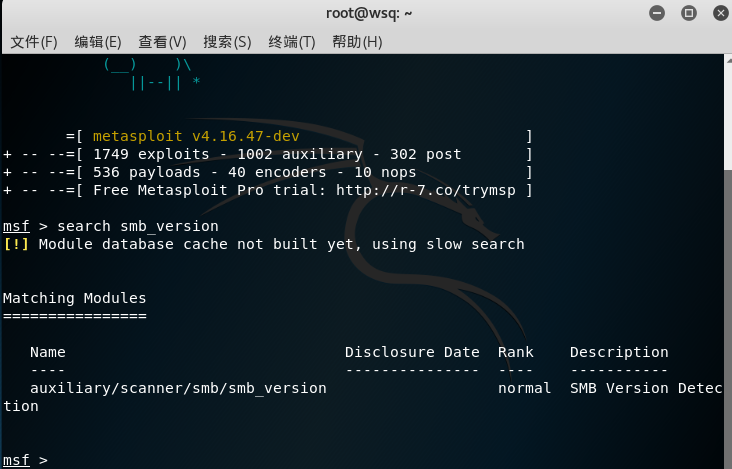The image size is (732, 469).
Task: Open the 终端(T) menu
Action: click(x=292, y=42)
